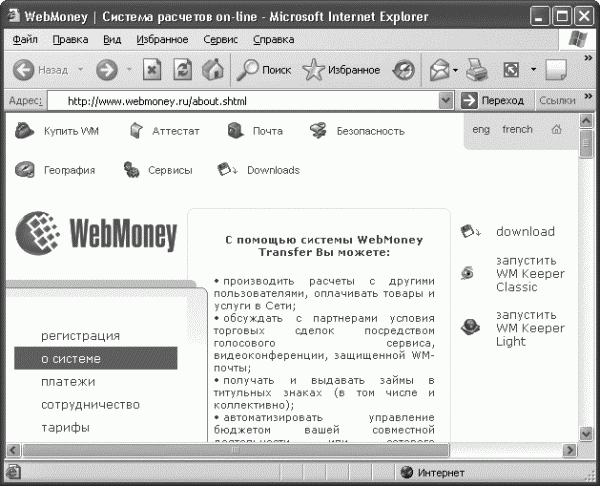Click the Почта mailbox icon
600x486 pixels.
(235, 130)
